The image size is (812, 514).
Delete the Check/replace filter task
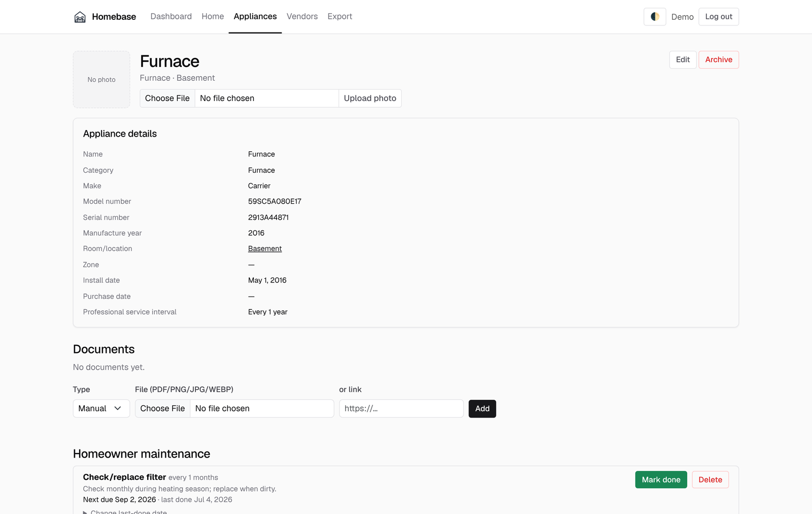point(710,479)
